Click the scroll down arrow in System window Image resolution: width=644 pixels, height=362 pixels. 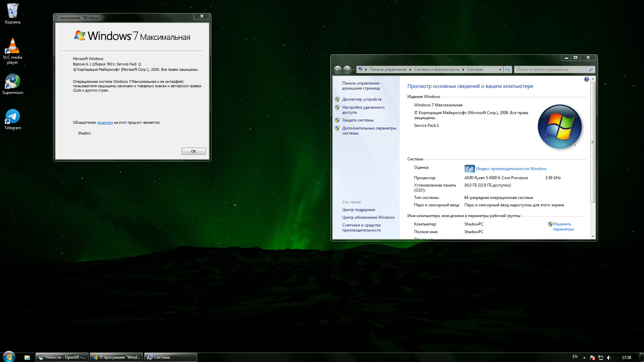click(593, 236)
